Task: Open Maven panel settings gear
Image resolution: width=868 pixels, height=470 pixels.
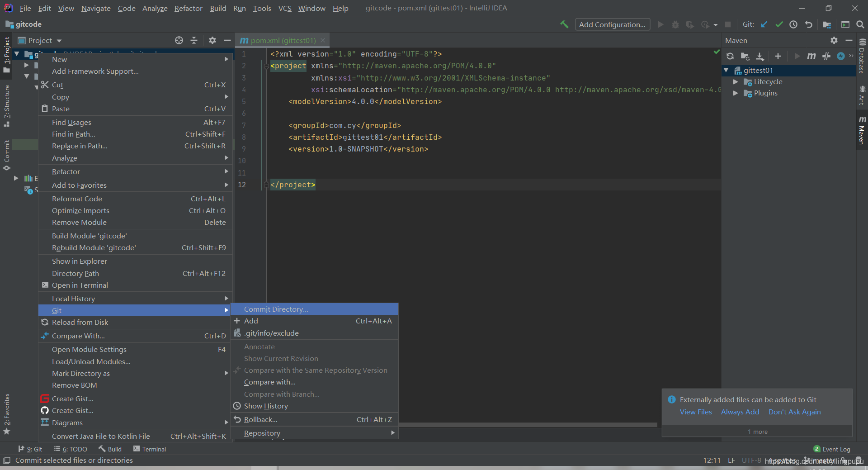Action: click(834, 40)
